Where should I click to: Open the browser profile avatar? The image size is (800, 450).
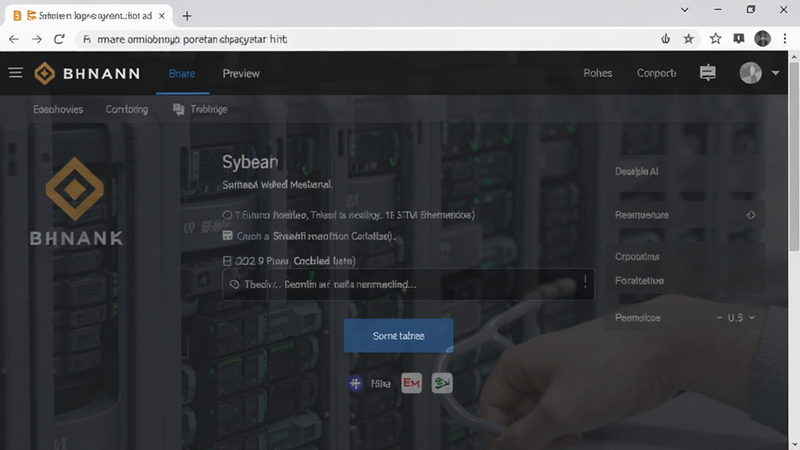click(762, 39)
